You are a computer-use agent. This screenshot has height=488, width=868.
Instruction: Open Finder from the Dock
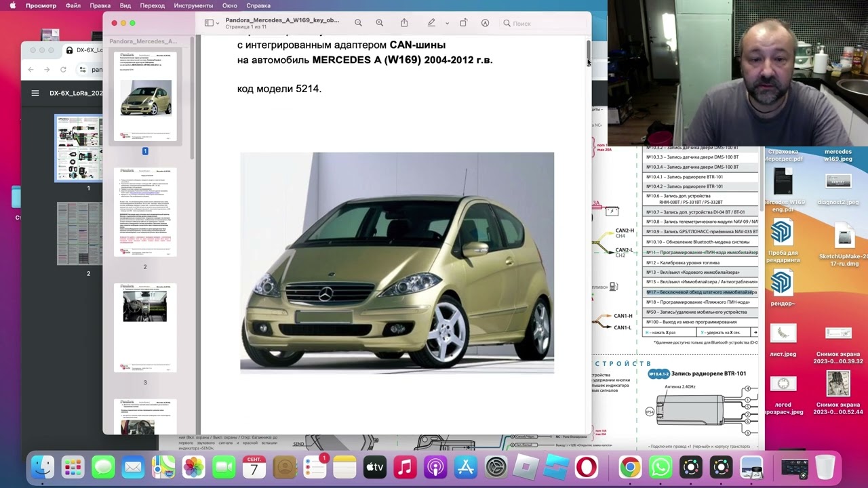tap(43, 467)
